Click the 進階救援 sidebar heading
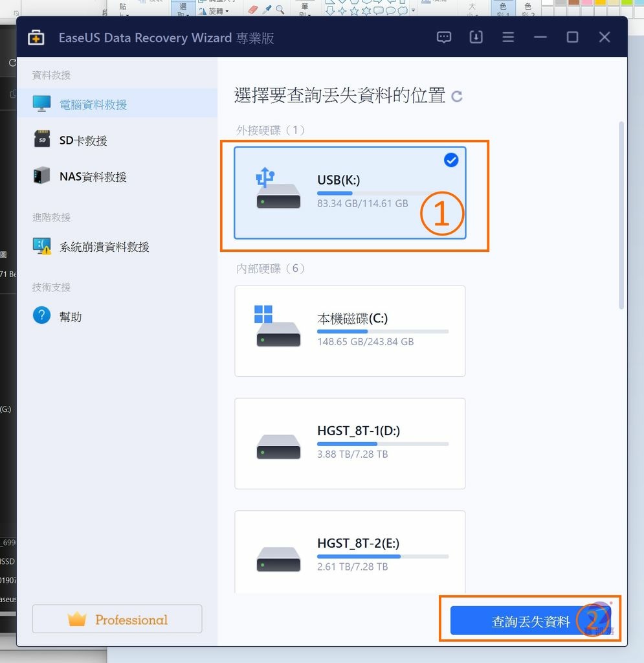 point(51,218)
